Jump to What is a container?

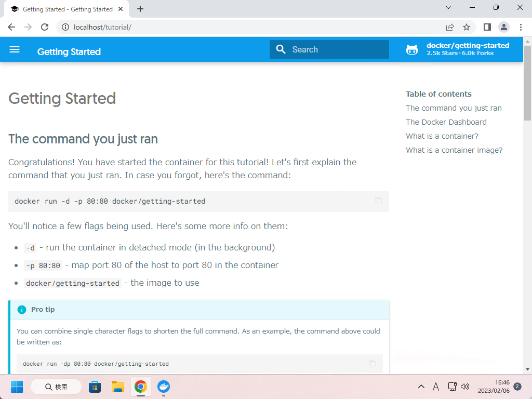442,136
